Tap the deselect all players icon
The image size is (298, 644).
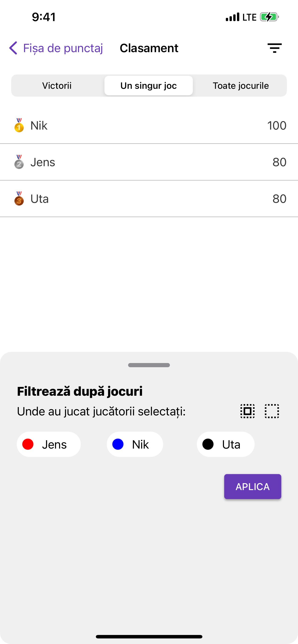pos(272,411)
